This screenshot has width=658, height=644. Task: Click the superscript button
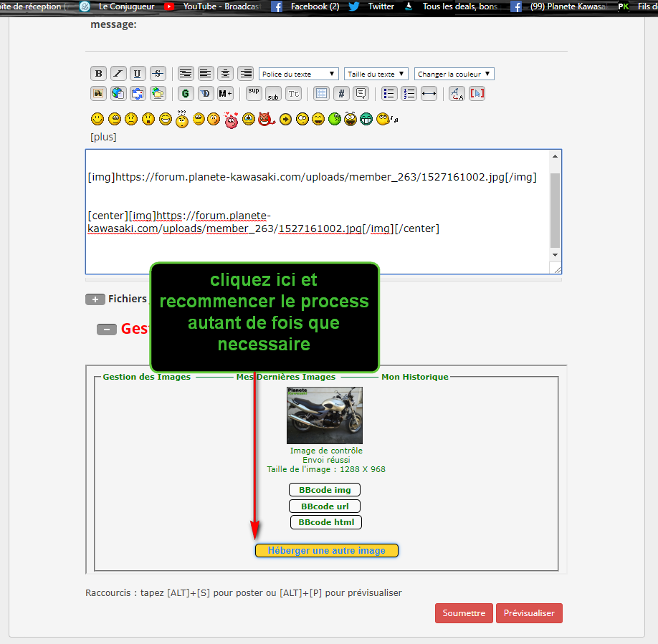click(x=254, y=92)
